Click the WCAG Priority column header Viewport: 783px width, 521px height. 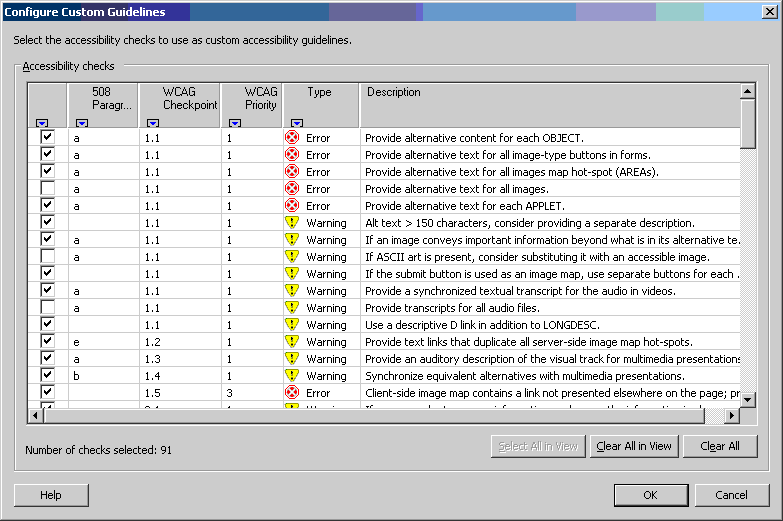(x=260, y=98)
